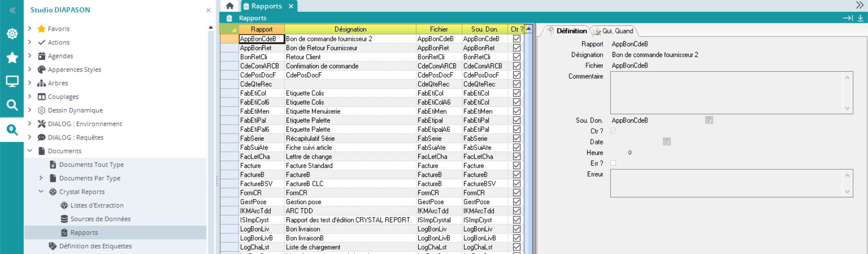The height and width of the screenshot is (254, 868).
Task: Sort by the Désignation column header
Action: coord(350,29)
